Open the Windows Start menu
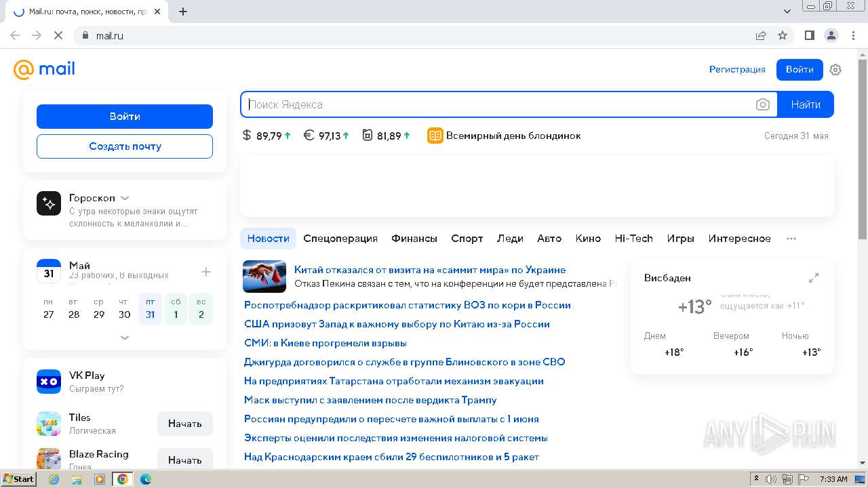868x488 pixels. [18, 479]
